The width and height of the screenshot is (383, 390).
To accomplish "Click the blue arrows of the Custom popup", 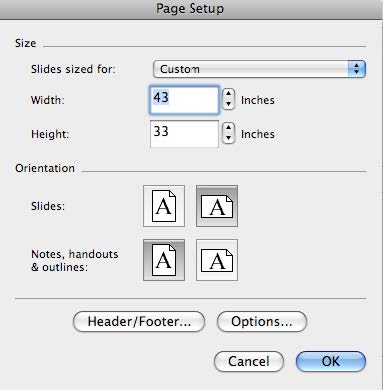I will pos(357,69).
